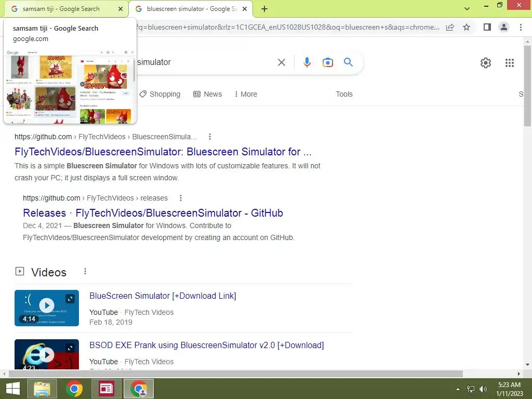Image resolution: width=532 pixels, height=399 pixels.
Task: Open options for the releases result
Action: click(x=180, y=198)
